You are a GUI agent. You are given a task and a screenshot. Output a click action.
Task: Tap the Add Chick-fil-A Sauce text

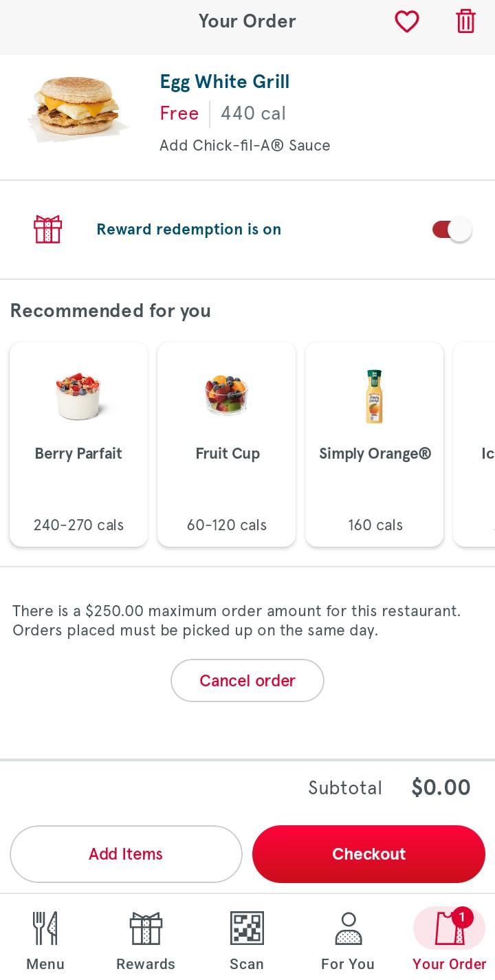pos(245,146)
